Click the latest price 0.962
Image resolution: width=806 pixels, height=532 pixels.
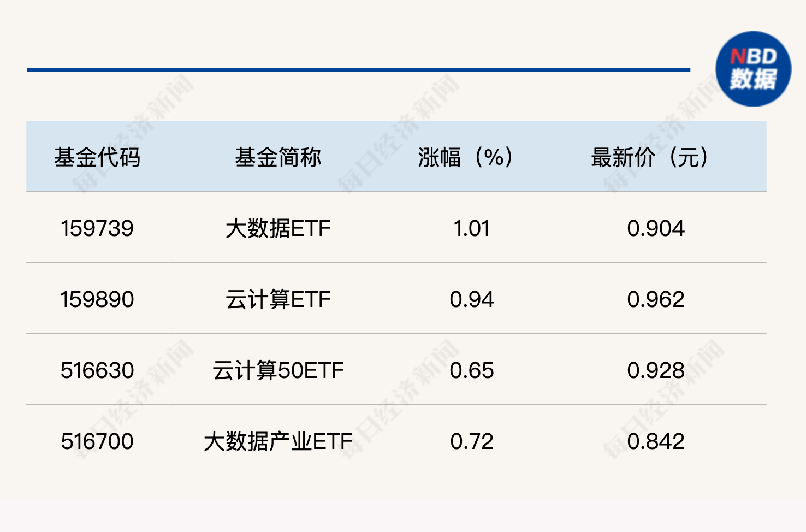click(x=655, y=299)
